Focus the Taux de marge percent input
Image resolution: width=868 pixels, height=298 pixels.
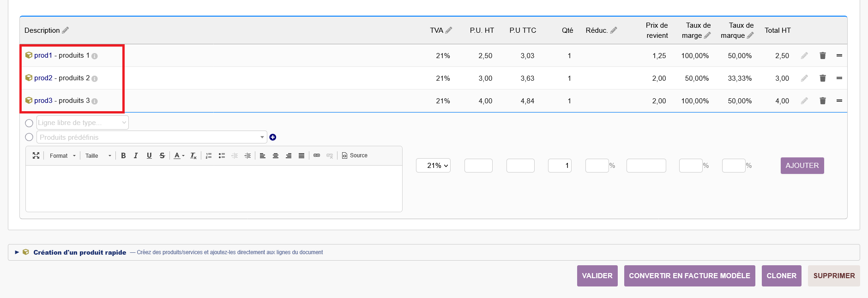[x=691, y=166]
